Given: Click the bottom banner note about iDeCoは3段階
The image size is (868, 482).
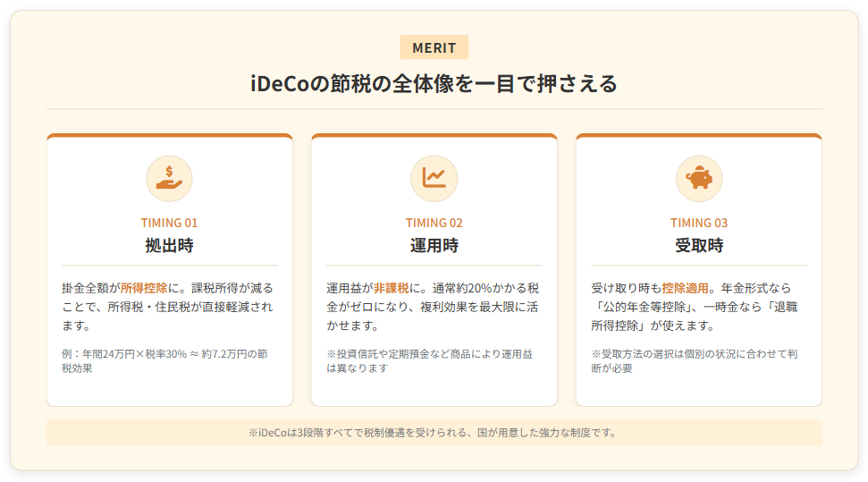Looking at the screenshot, I should [x=434, y=433].
